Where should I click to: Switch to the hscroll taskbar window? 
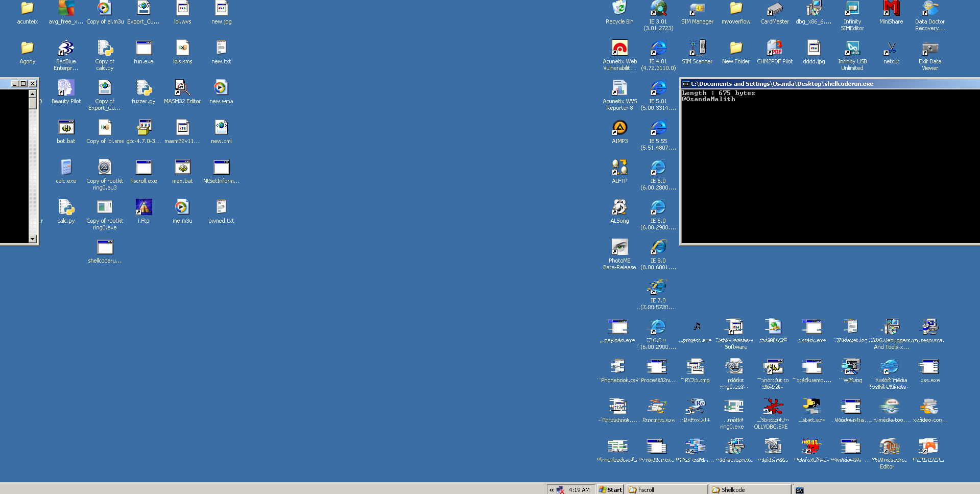[x=666, y=489]
